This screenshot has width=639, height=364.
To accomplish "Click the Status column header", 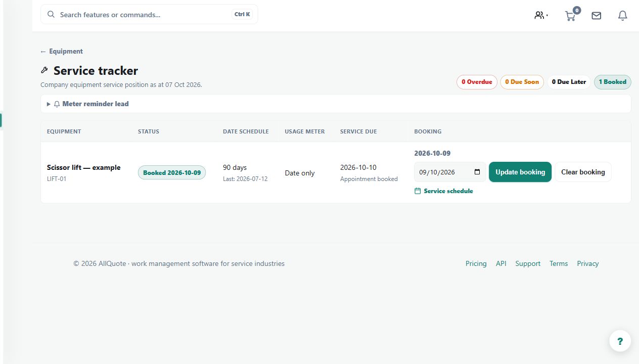I will 149,131.
